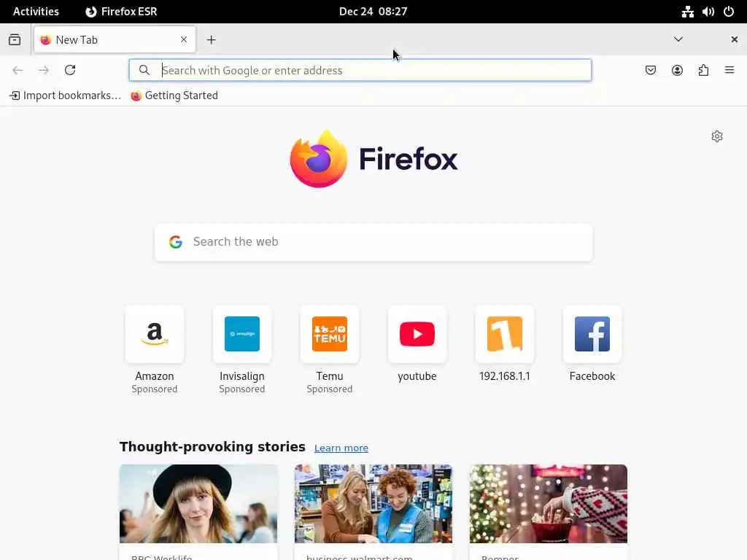Click into the Search the web box
This screenshot has height=560, width=747.
[373, 242]
